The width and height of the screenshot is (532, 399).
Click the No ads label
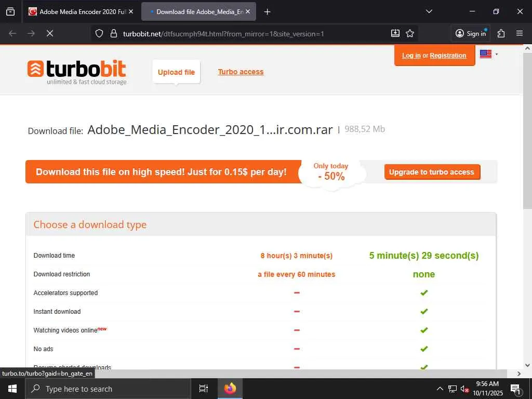(44, 349)
